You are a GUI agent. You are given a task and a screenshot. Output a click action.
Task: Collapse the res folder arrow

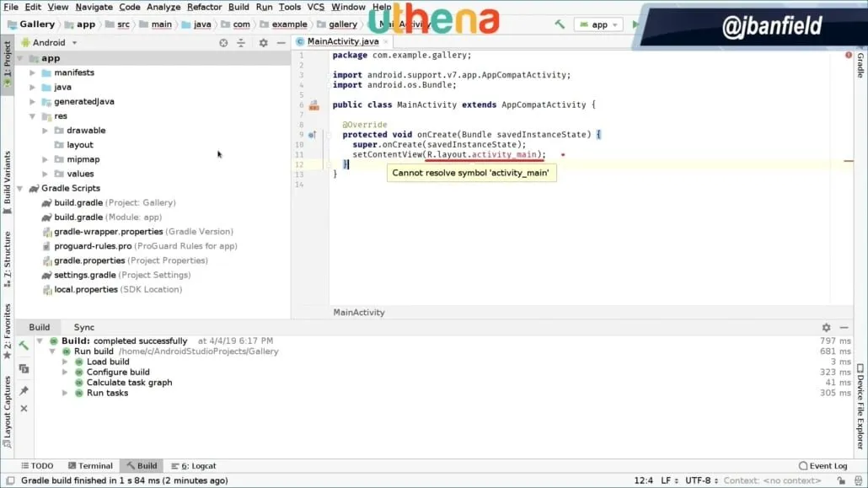(x=33, y=115)
